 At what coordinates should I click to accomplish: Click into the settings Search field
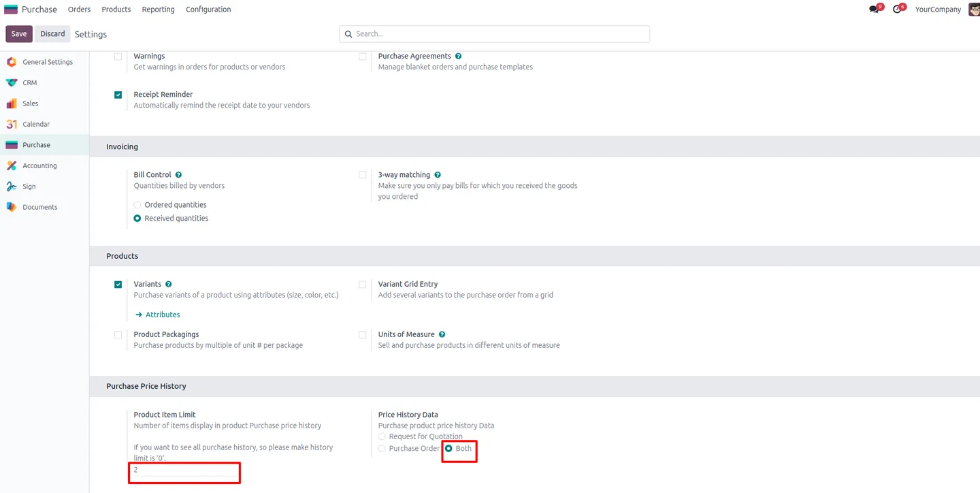[495, 34]
